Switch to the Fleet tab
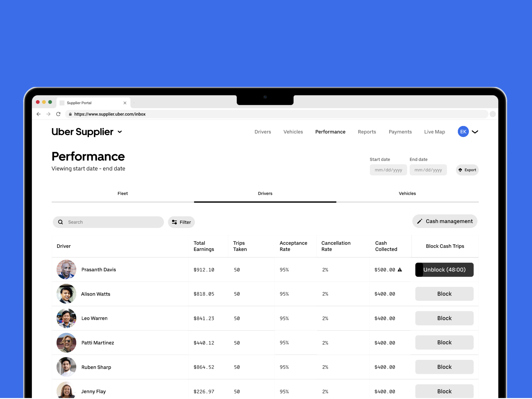532x399 pixels. click(123, 194)
